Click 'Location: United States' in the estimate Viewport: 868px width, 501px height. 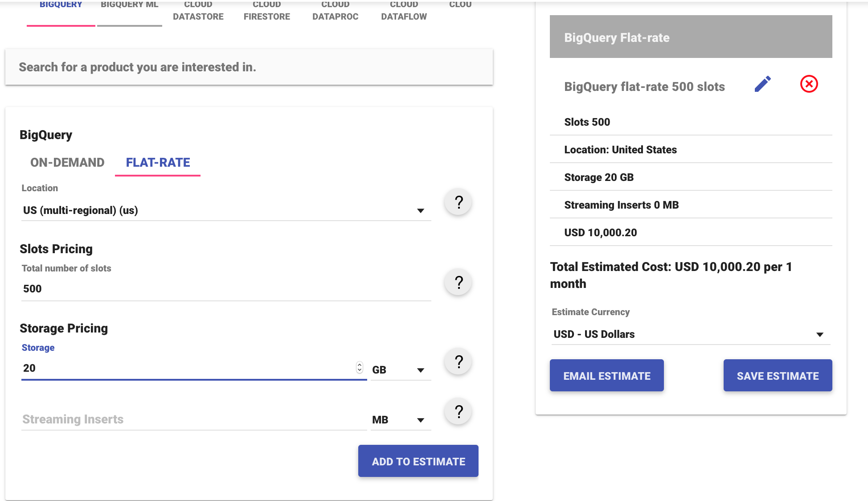point(691,150)
